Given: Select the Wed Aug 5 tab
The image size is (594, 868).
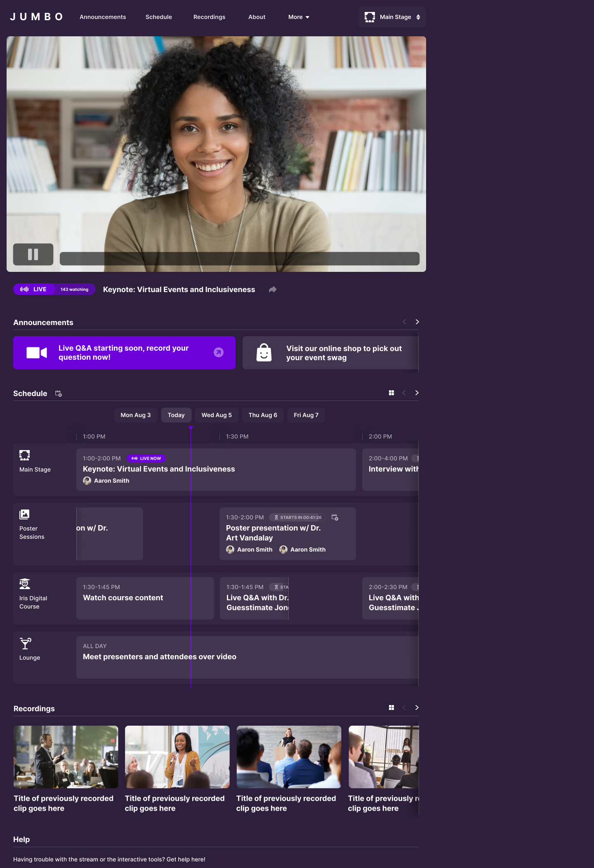Looking at the screenshot, I should tap(217, 415).
